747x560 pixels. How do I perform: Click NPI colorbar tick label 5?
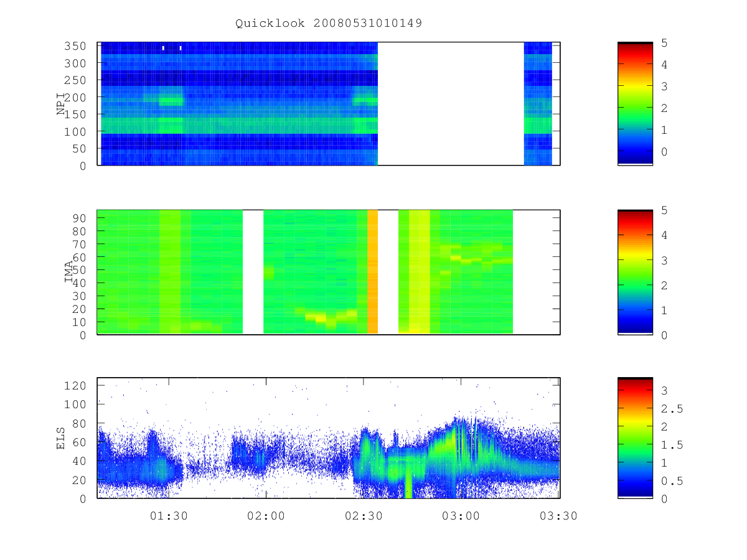664,43
